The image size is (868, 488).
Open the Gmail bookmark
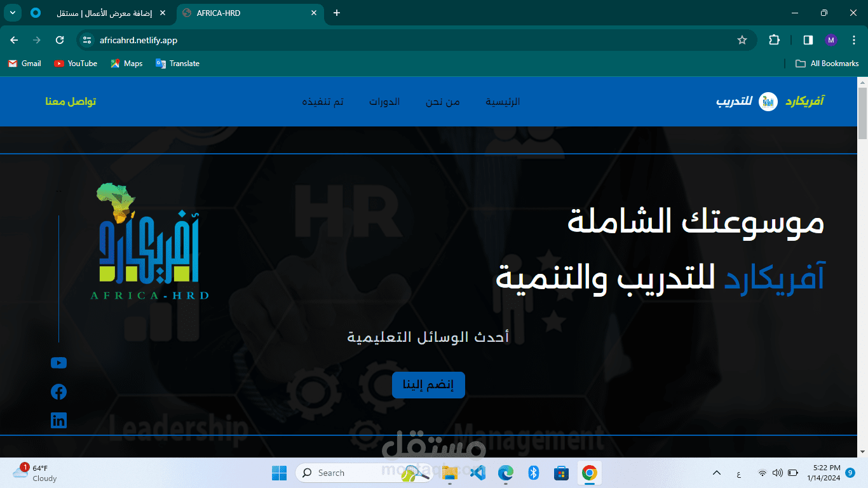click(25, 64)
